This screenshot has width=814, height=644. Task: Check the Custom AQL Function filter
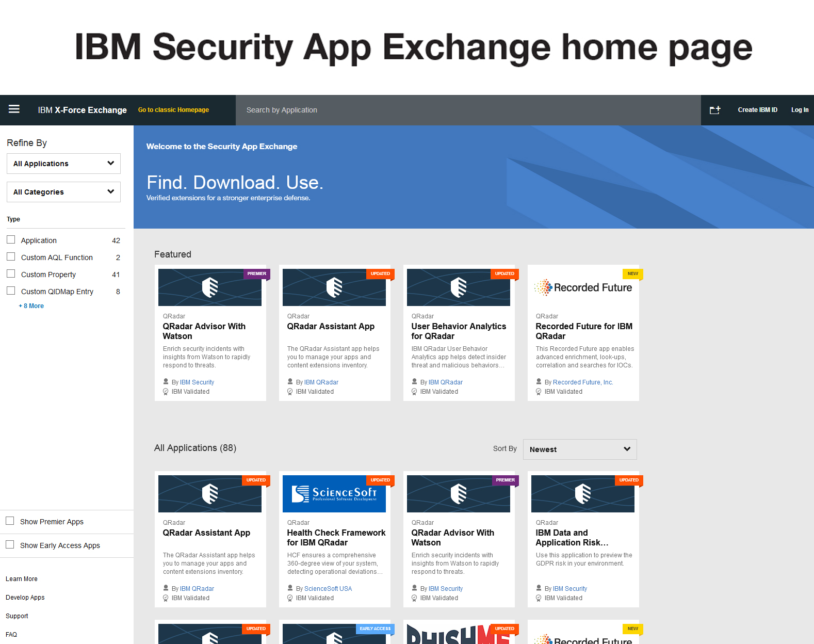pos(11,256)
